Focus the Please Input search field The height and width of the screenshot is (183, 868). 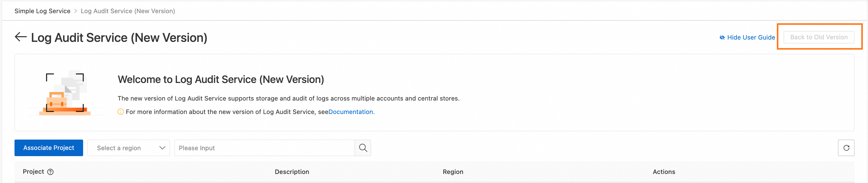264,148
